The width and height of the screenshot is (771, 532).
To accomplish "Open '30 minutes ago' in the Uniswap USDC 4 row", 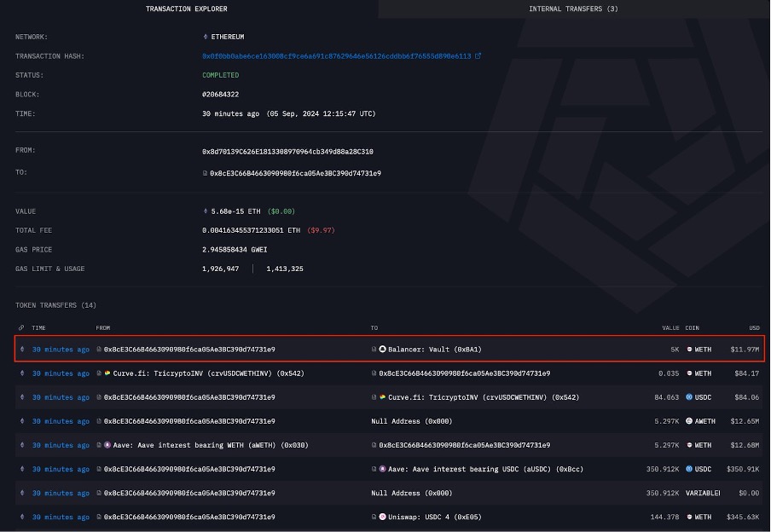I will [61, 518].
